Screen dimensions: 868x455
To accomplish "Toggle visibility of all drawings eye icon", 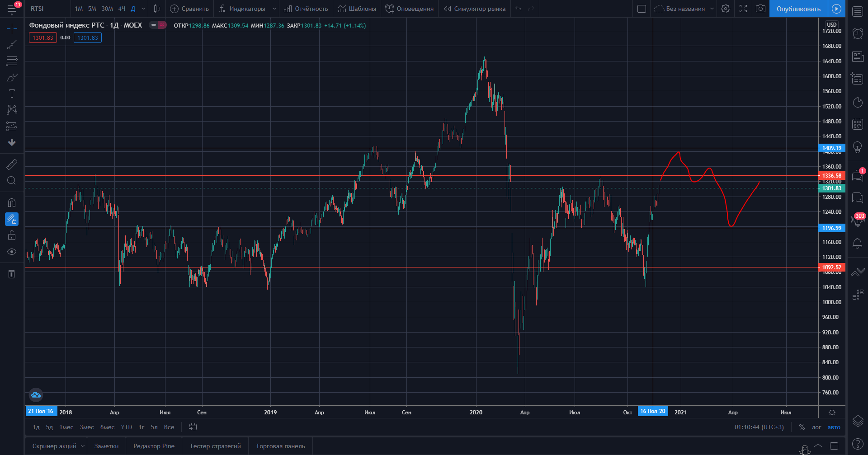I will coord(12,252).
